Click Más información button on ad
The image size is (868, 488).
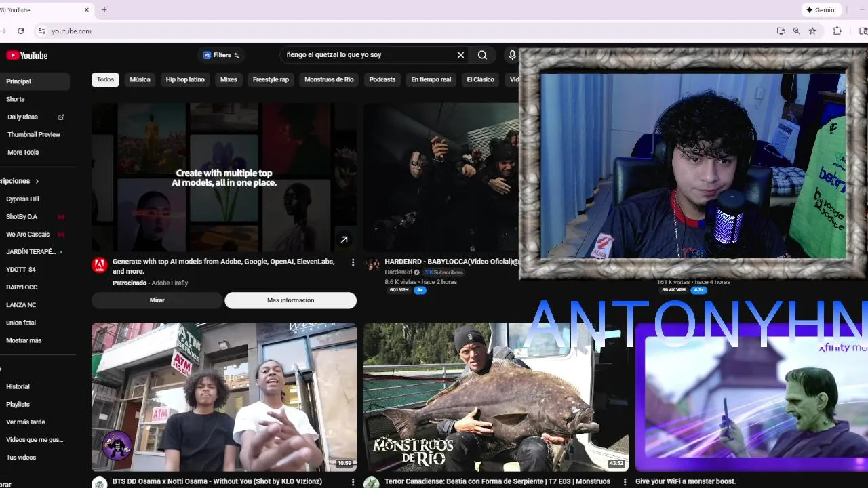pos(290,300)
